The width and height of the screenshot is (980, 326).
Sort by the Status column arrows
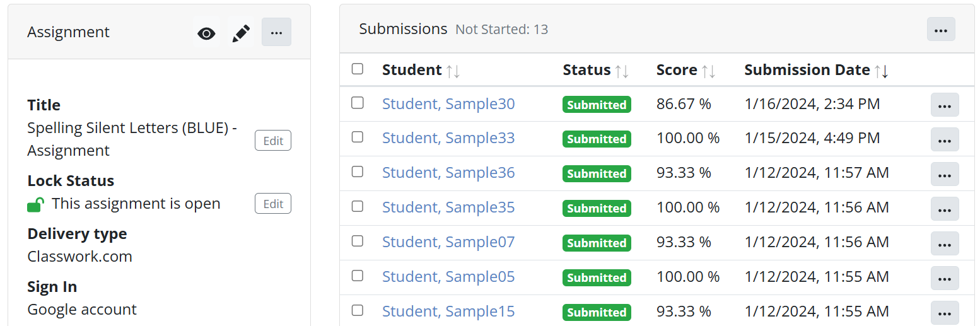(622, 71)
